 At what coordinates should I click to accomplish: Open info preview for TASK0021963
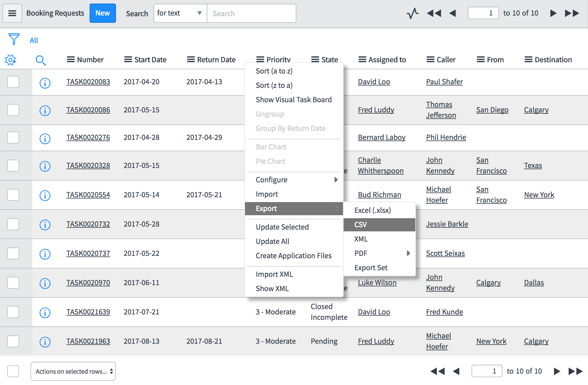coord(45,342)
